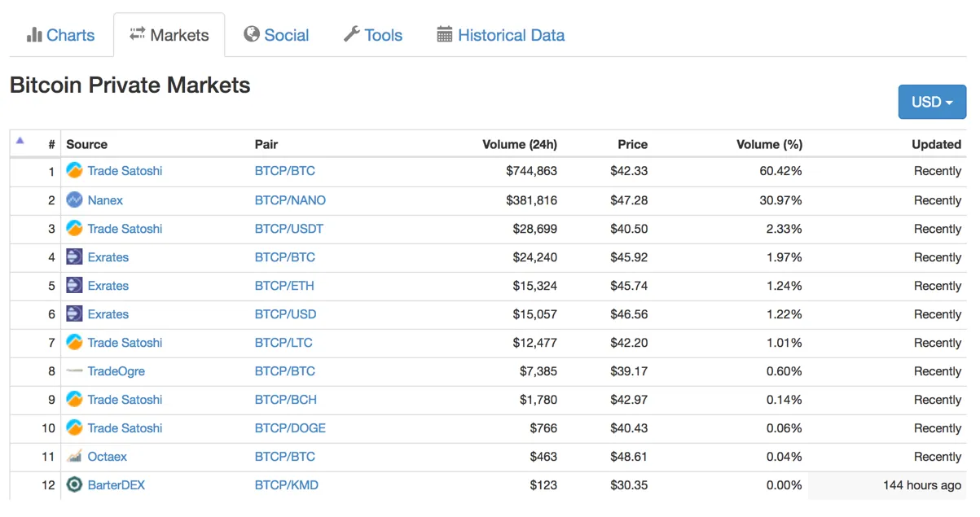980x517 pixels.
Task: Click the $30.35 price value
Action: [x=629, y=485]
